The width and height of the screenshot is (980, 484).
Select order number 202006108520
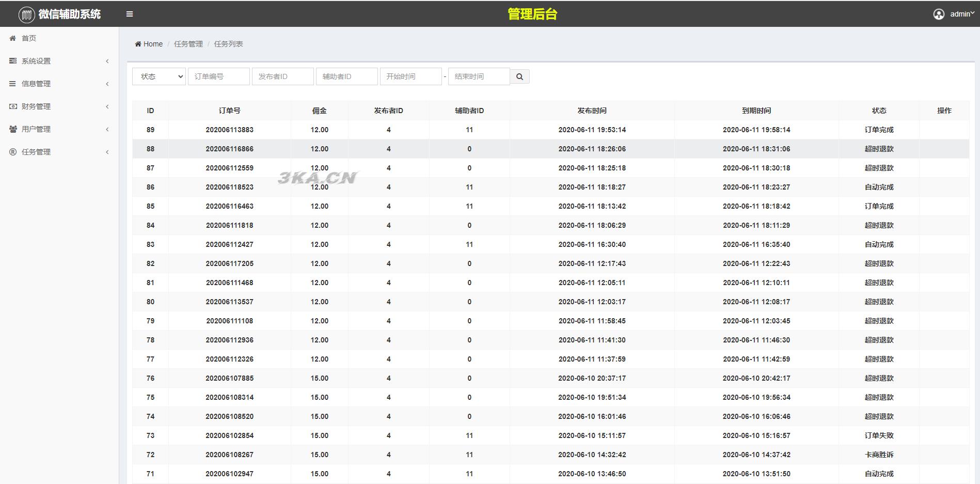(x=230, y=416)
